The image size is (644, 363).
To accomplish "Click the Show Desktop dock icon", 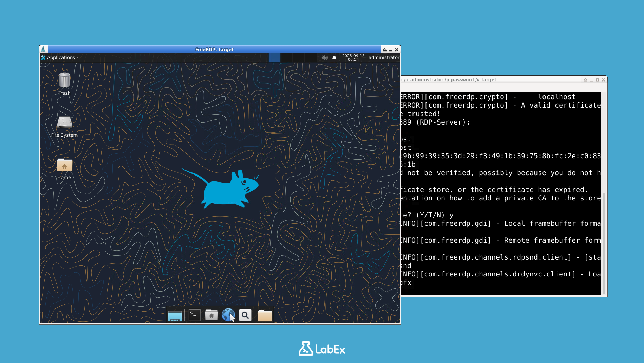I will pyautogui.click(x=175, y=316).
